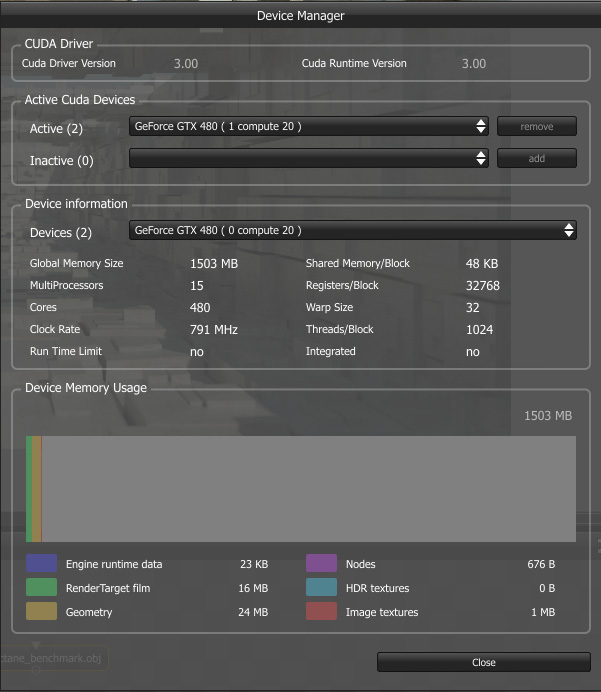
Task: Click the Geometry 24 MB value
Action: click(x=253, y=612)
